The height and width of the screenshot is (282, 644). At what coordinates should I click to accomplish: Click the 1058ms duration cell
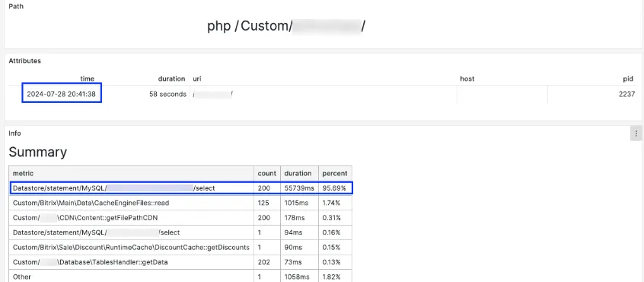tap(299, 276)
